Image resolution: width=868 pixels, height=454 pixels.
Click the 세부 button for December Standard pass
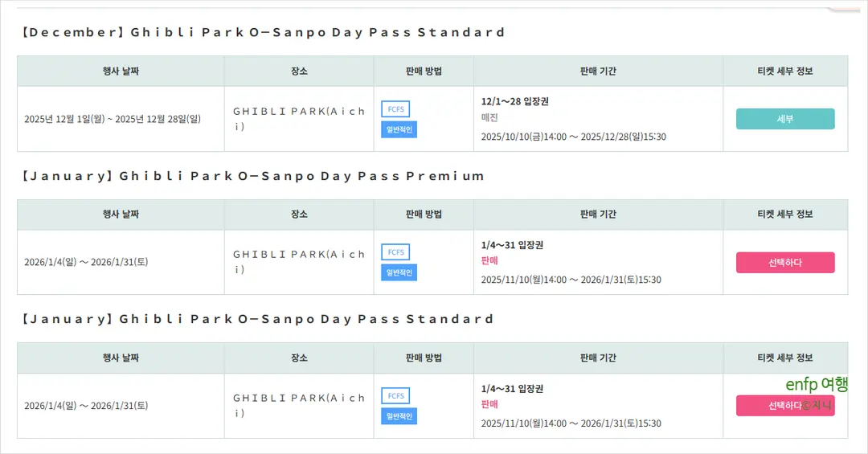(x=785, y=119)
